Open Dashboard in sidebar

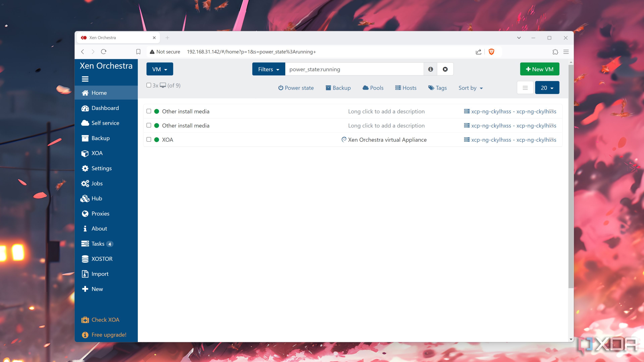click(x=106, y=108)
